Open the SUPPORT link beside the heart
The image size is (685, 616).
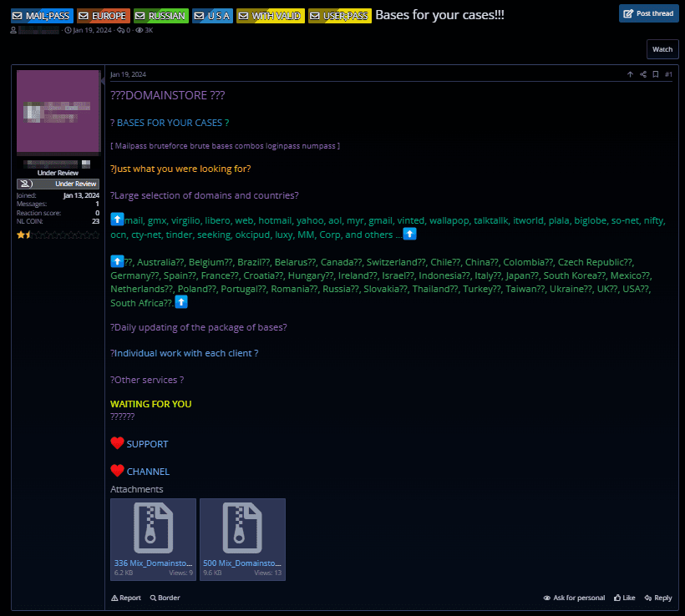coord(147,444)
